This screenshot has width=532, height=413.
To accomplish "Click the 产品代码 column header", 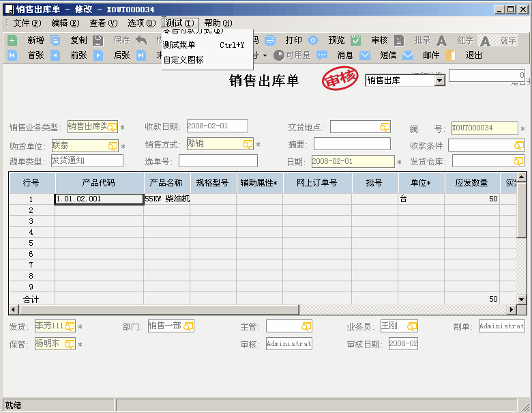I will click(100, 183).
